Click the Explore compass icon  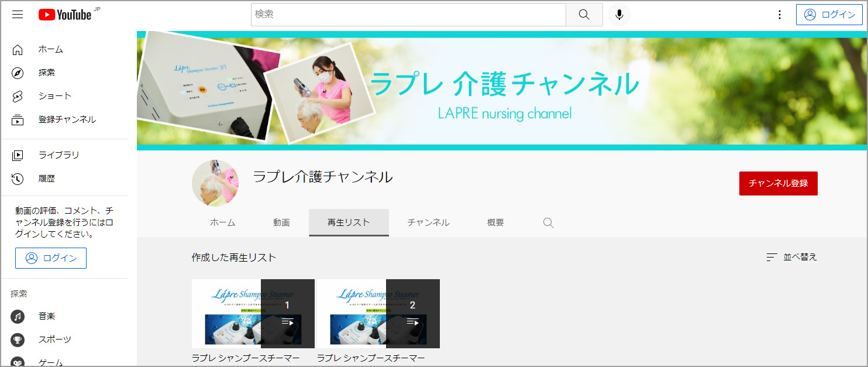(x=18, y=73)
